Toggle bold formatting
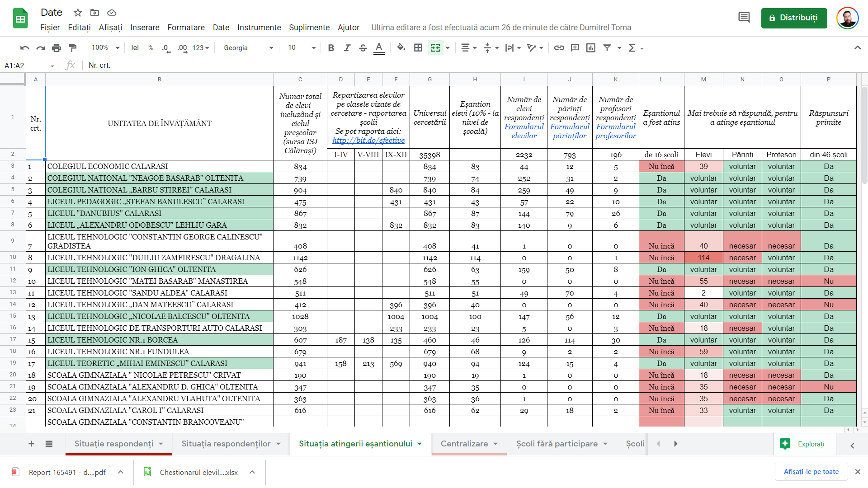Screen dimensions: 868x488 tap(331, 48)
